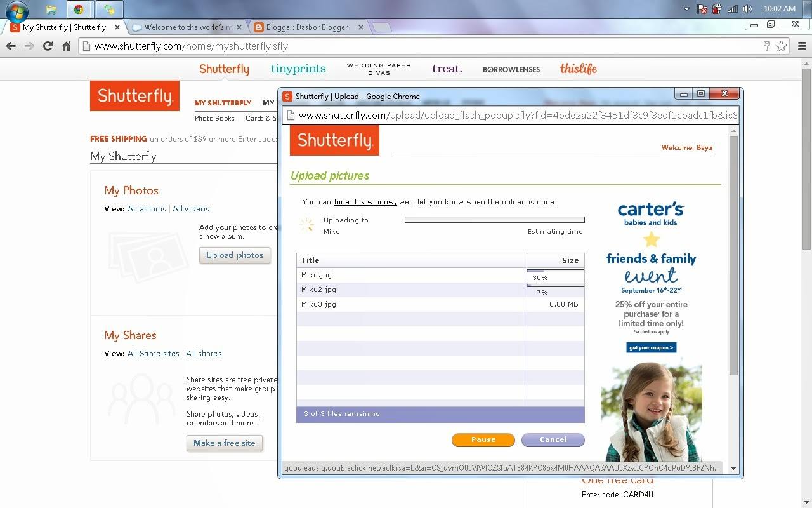Open Windows Explorer from the taskbar
Viewport: 812px width, 508px height.
click(51, 10)
